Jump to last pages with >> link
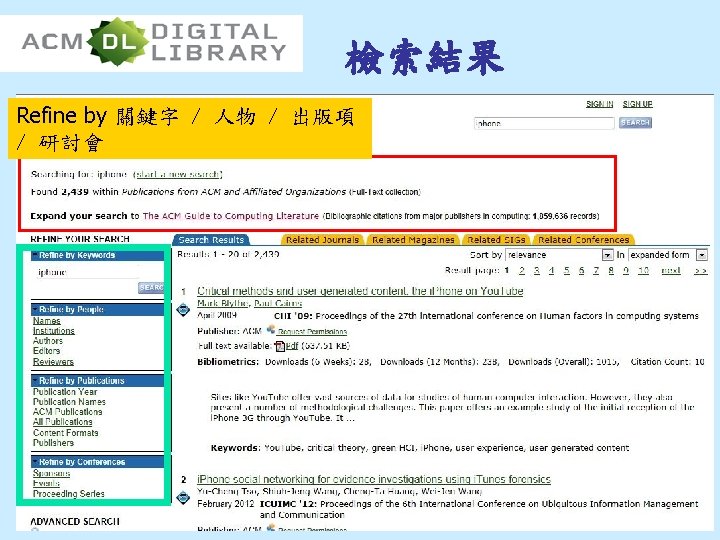Viewport: 720px width, 540px height. [x=701, y=270]
